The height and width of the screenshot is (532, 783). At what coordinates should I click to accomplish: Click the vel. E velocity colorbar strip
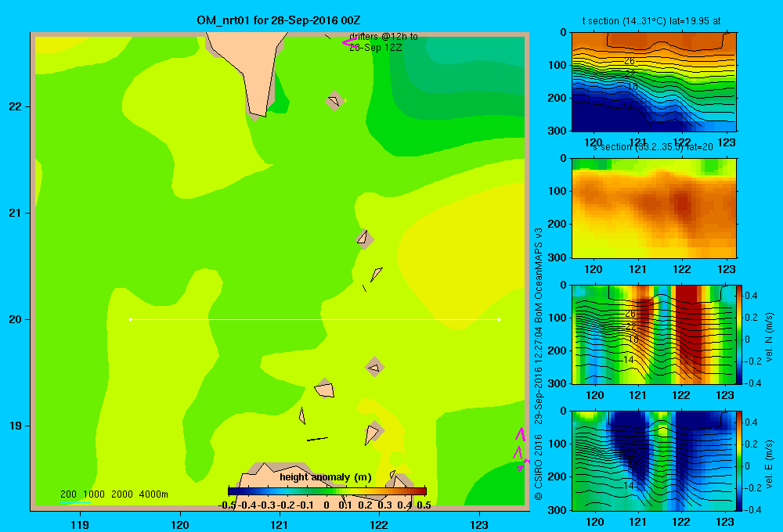740,461
